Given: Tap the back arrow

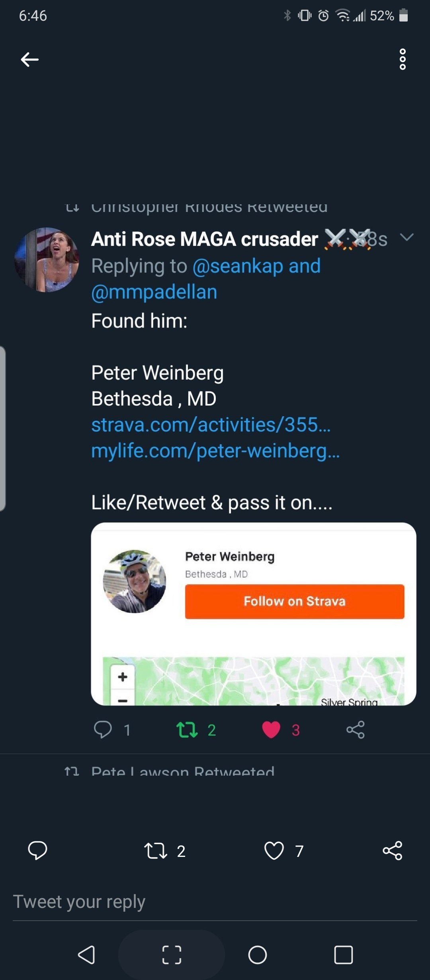Looking at the screenshot, I should [30, 60].
